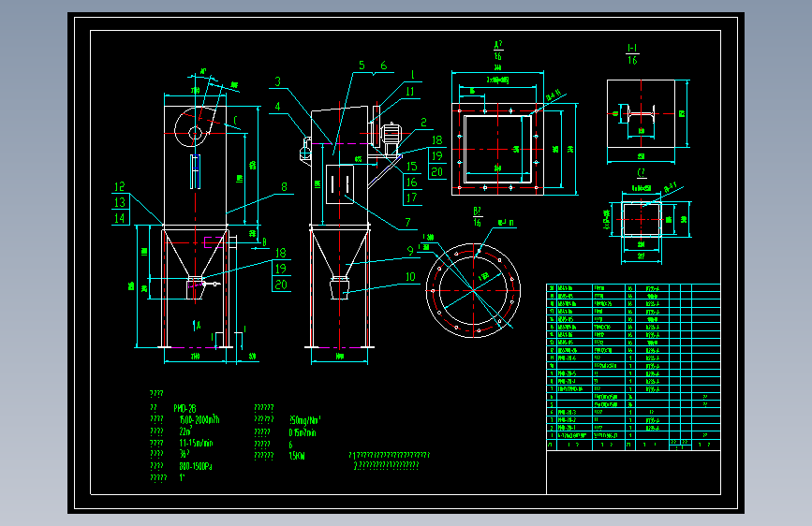The height and width of the screenshot is (526, 812).
Task: Click part callout number 9
Action: (410, 251)
